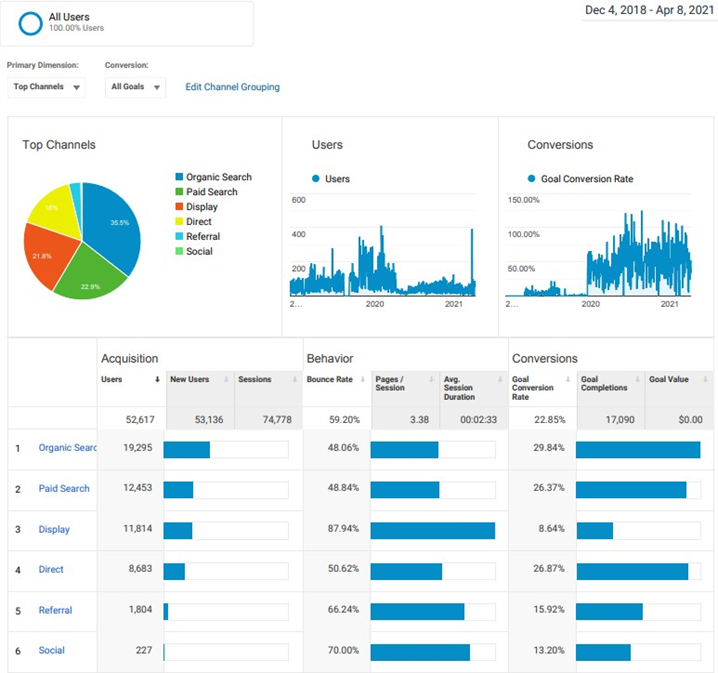Image resolution: width=718 pixels, height=673 pixels.
Task: Click Organic Search conversion rate bar
Action: (638, 450)
